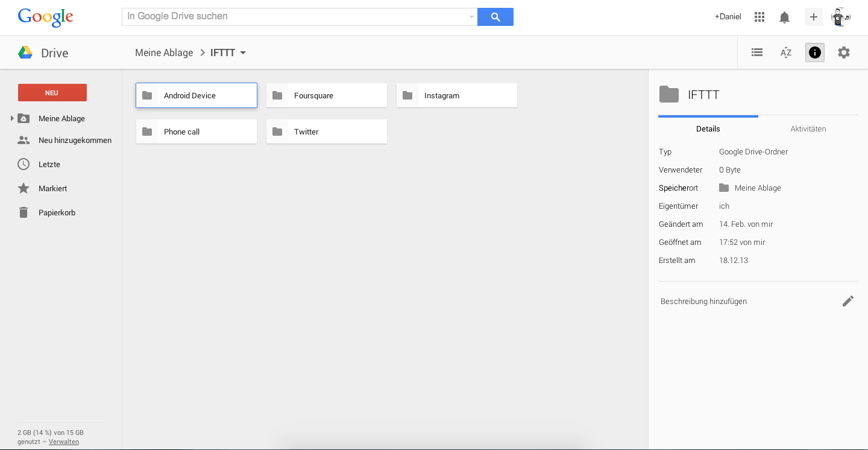Viewport: 868px width, 450px height.
Task: Click the 17:52 von mir value
Action: pos(742,242)
